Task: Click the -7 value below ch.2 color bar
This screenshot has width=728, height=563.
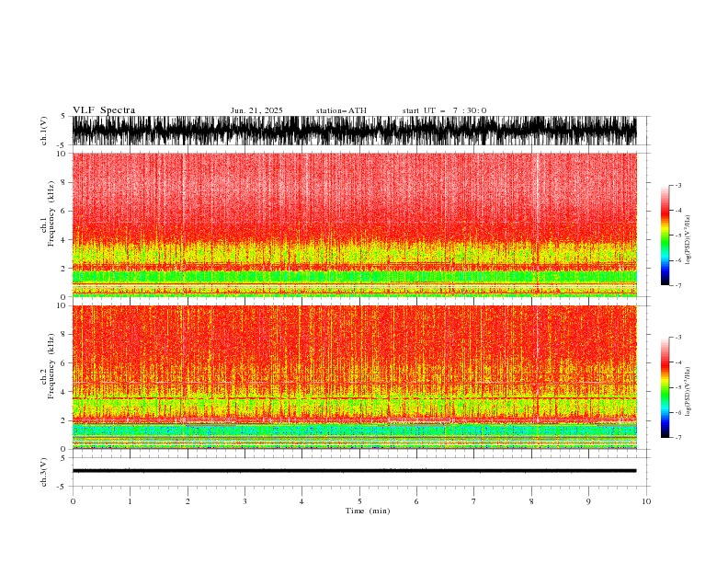Action: tap(678, 437)
